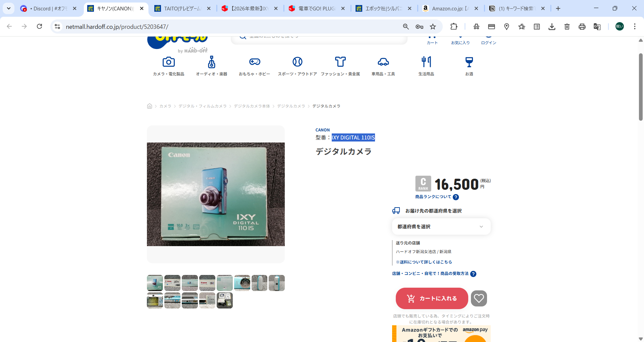
Task: Click the help icon beside 商品ランクについて
Action: pyautogui.click(x=456, y=197)
